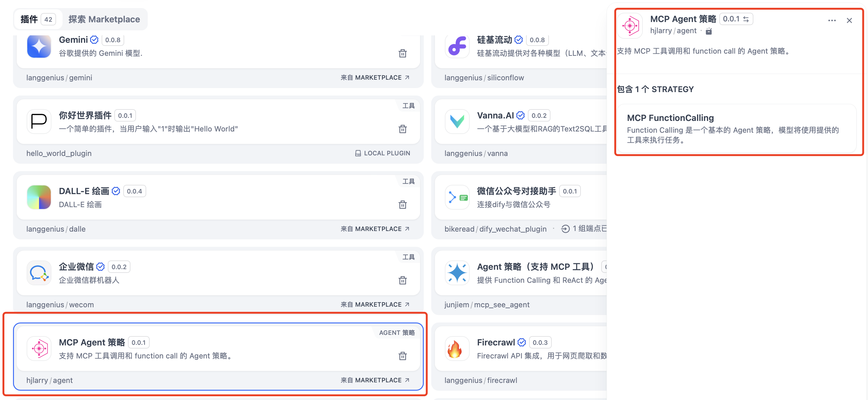868x400 pixels.
Task: Delete the Gemini plugin via trash icon
Action: (x=402, y=53)
